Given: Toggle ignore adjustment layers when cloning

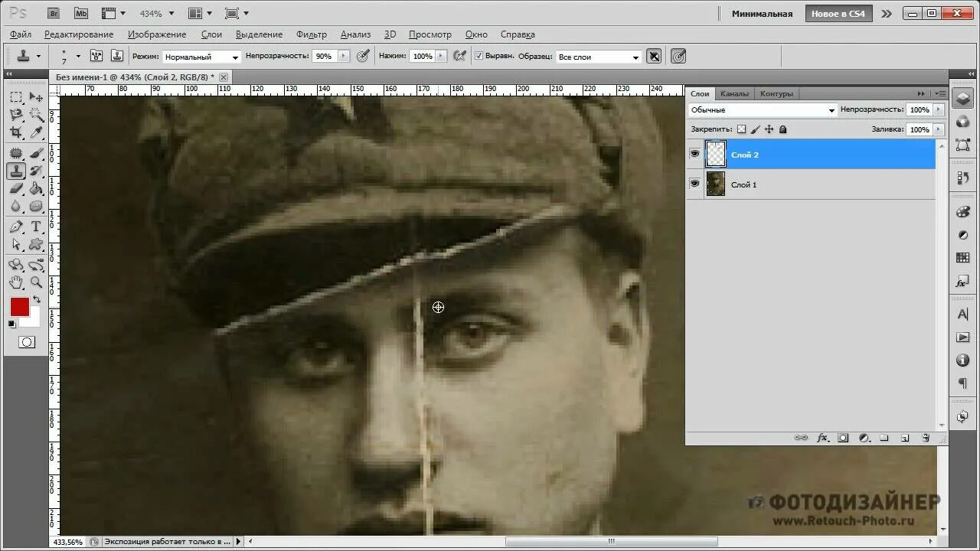Looking at the screenshot, I should pyautogui.click(x=654, y=56).
